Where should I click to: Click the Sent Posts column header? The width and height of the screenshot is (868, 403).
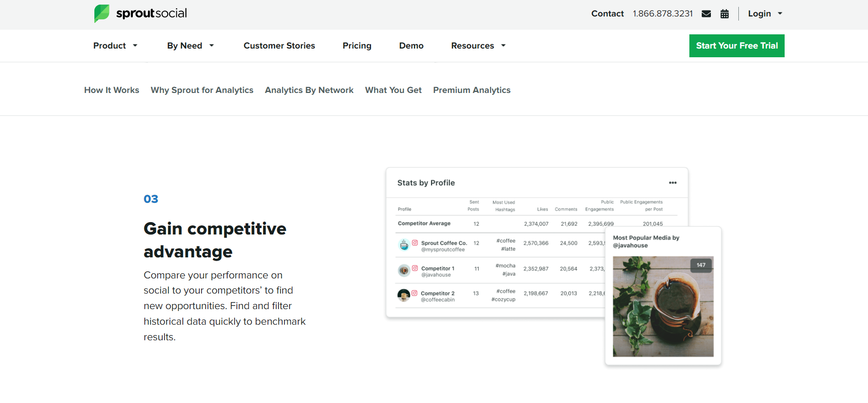tap(474, 206)
